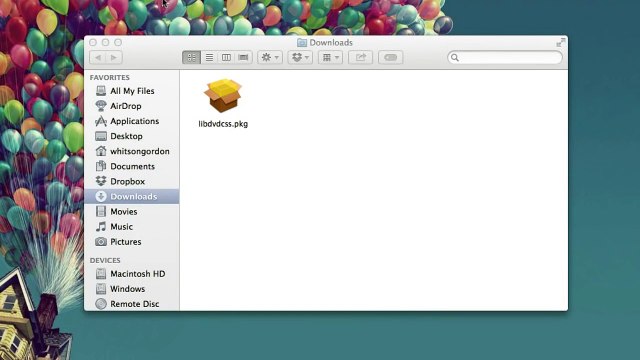The image size is (640, 360).
Task: Open the Arrange items dropdown
Action: (330, 58)
